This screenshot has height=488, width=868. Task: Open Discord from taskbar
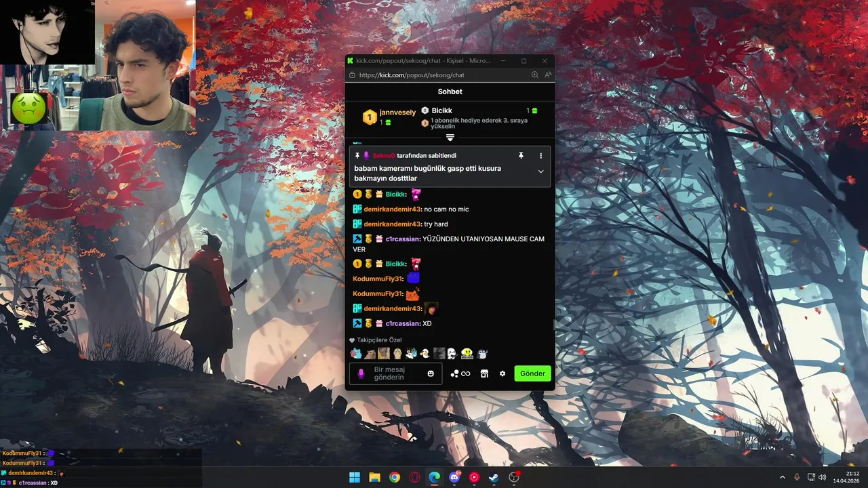pos(454,477)
